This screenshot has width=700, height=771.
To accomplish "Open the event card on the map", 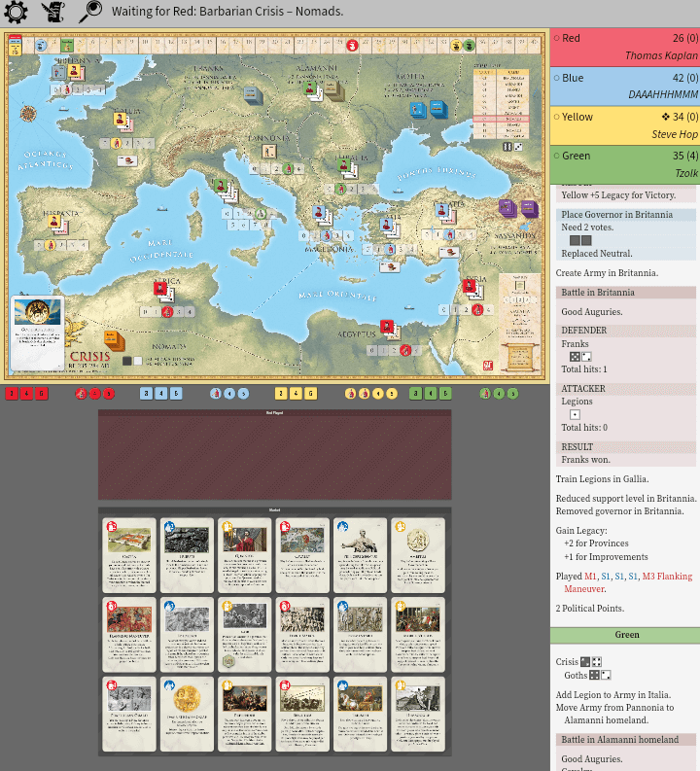I will pos(37,324).
